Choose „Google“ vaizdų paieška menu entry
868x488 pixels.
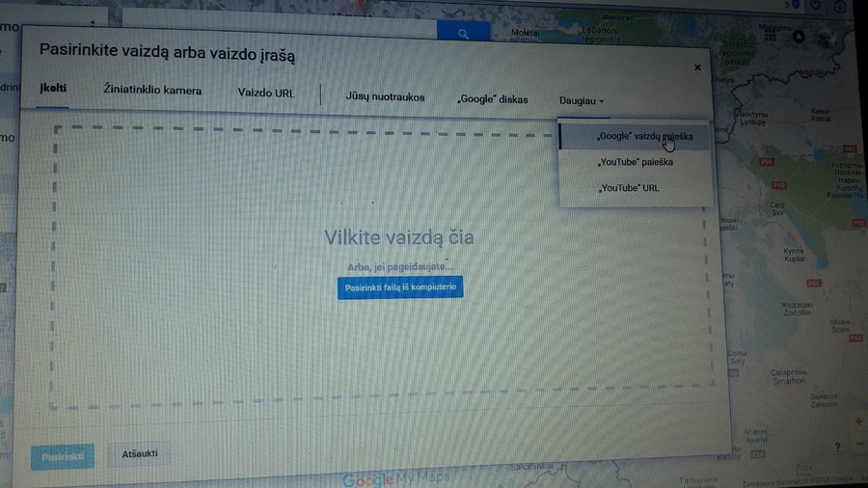pos(635,136)
